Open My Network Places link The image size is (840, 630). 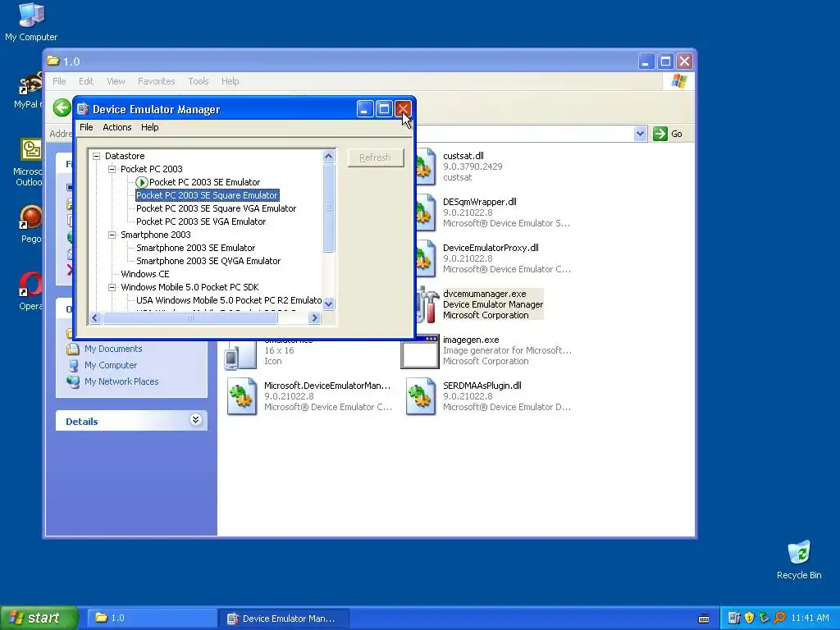(121, 381)
